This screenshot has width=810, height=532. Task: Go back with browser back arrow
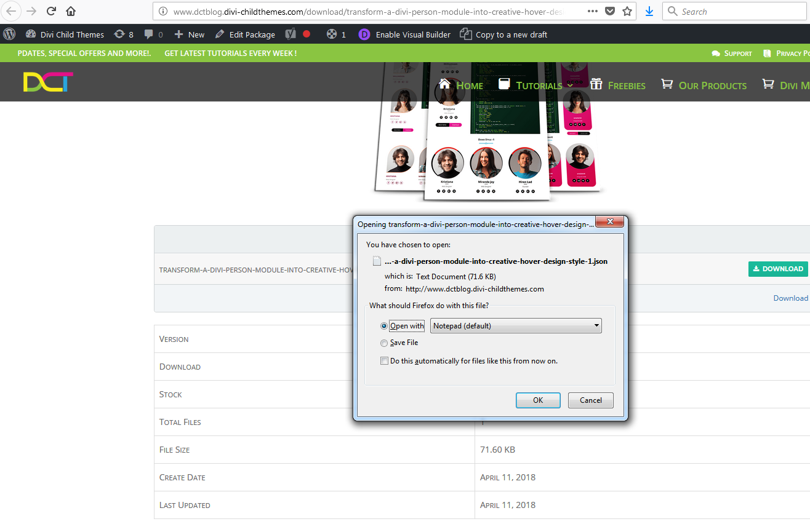pos(12,11)
